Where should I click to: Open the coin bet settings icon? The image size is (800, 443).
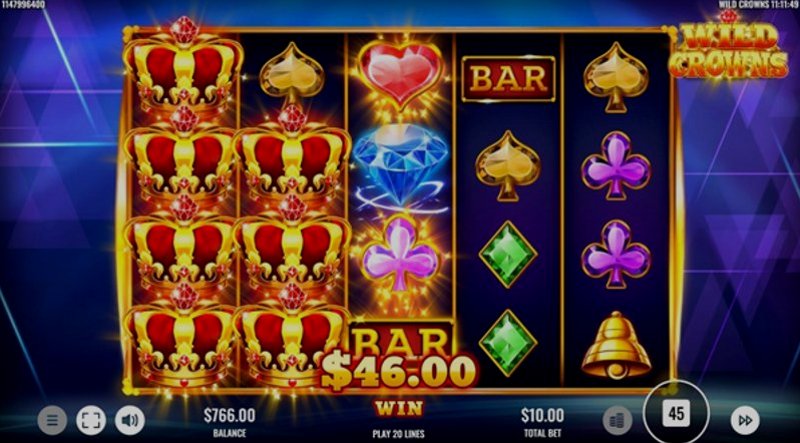pos(617,421)
